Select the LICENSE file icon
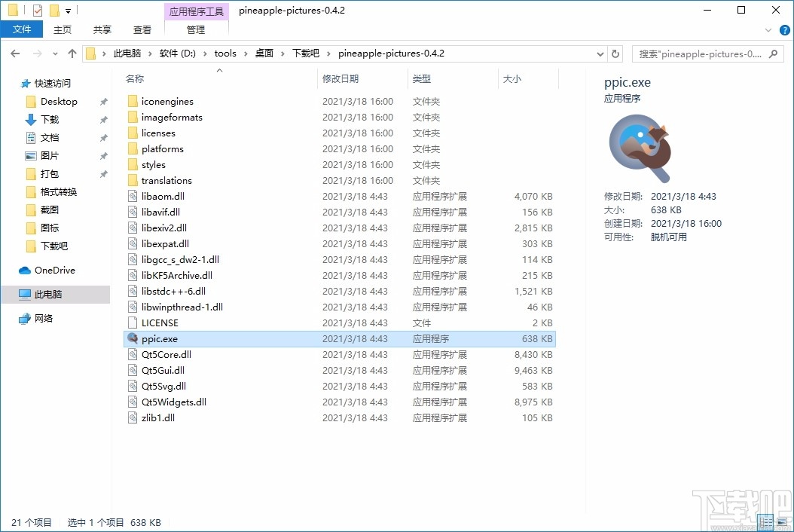Screen dimensions: 794x532 pos(133,323)
